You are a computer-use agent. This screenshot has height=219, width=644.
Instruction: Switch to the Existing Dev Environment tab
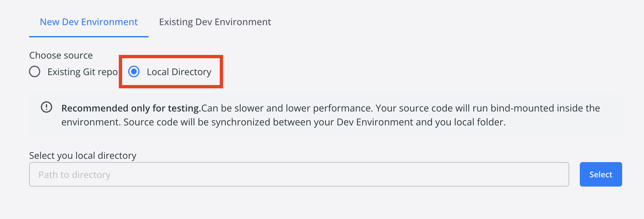pos(215,22)
